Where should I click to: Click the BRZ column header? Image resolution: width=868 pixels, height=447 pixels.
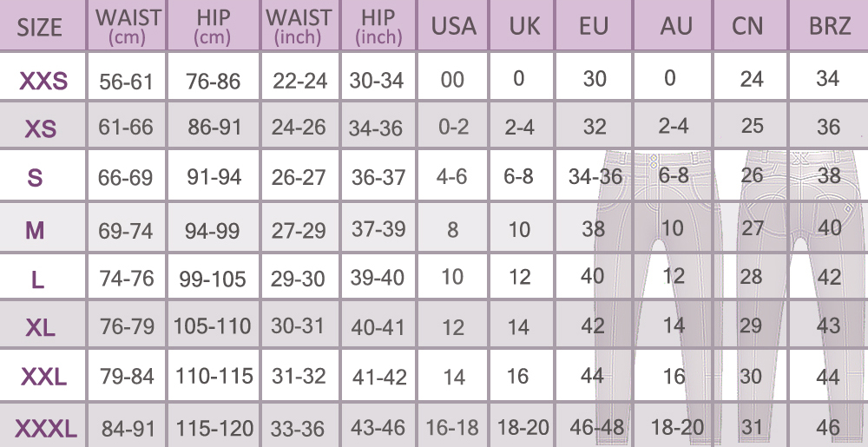tap(829, 26)
